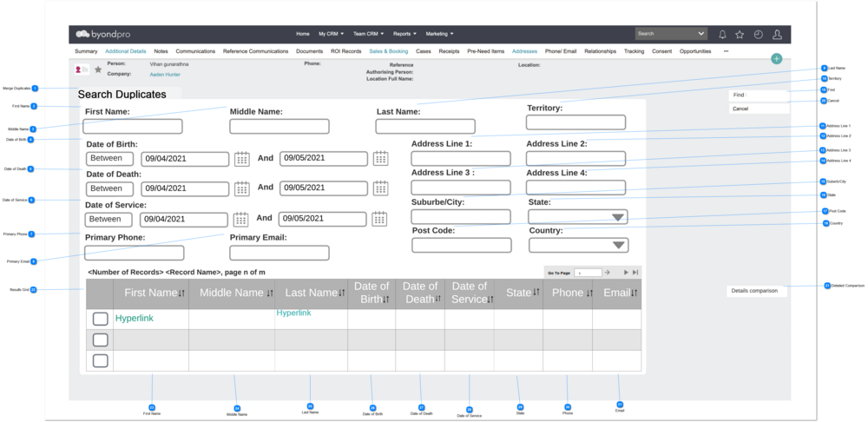Open the Reference Communications tab
The height and width of the screenshot is (422, 868).
(256, 51)
